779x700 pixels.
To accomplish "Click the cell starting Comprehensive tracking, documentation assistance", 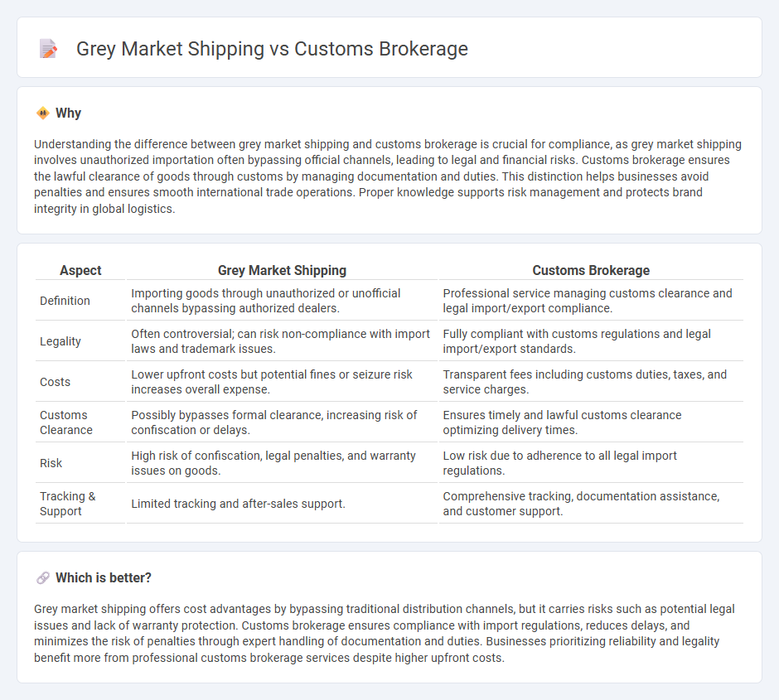I will click(591, 504).
